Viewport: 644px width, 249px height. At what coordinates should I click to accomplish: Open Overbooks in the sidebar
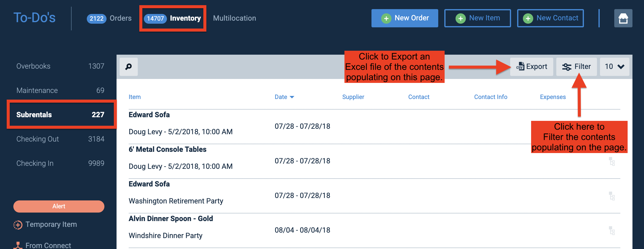[60, 66]
